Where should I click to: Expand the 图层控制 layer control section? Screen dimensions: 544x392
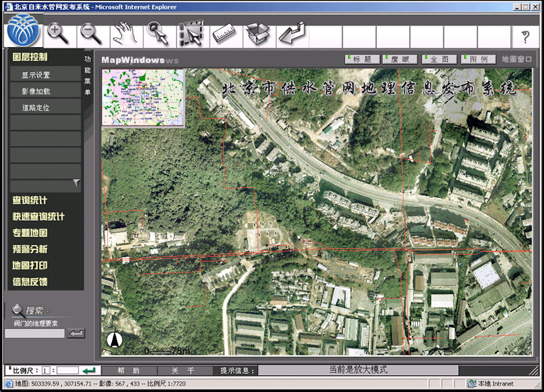tap(30, 57)
